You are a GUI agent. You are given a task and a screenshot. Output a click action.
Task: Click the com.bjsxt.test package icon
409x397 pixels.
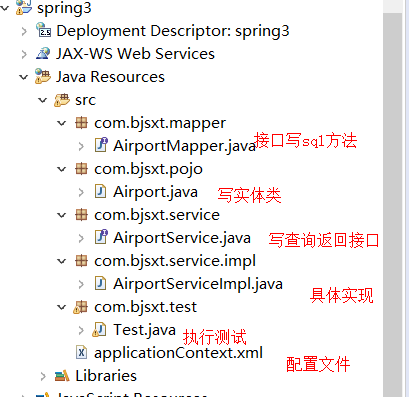click(80, 307)
